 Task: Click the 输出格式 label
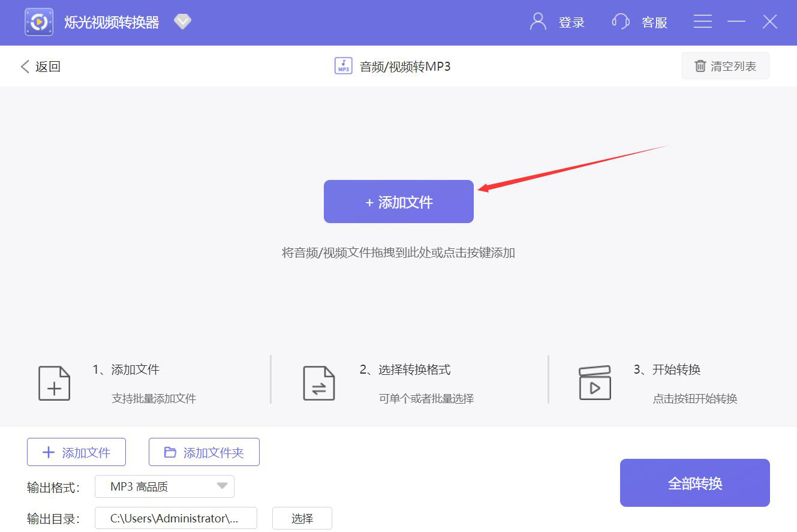(53, 487)
